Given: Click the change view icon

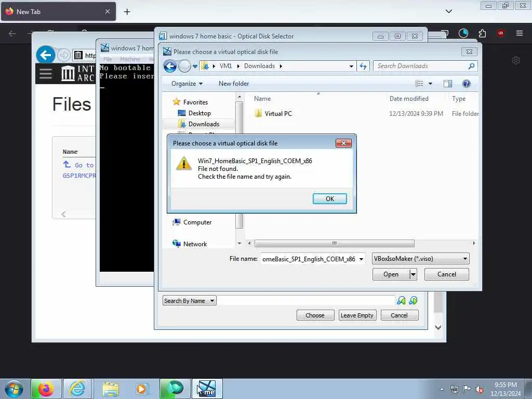Looking at the screenshot, I should pos(419,84).
